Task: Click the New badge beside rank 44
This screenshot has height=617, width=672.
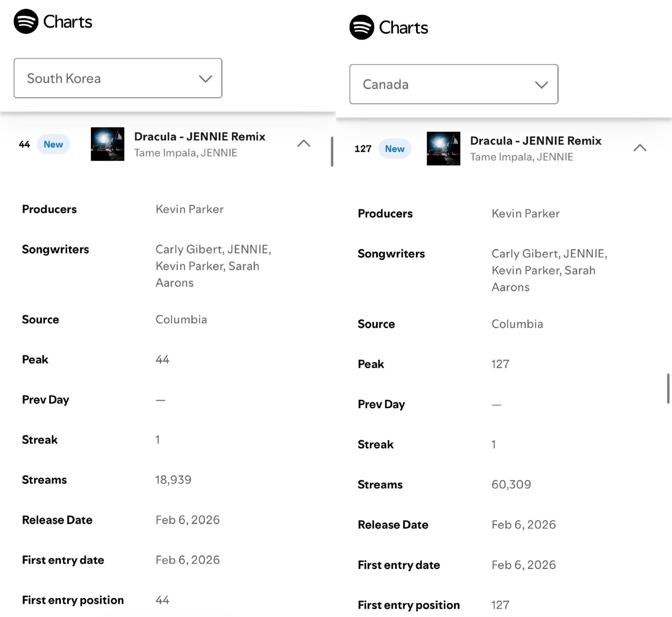Action: pos(53,145)
